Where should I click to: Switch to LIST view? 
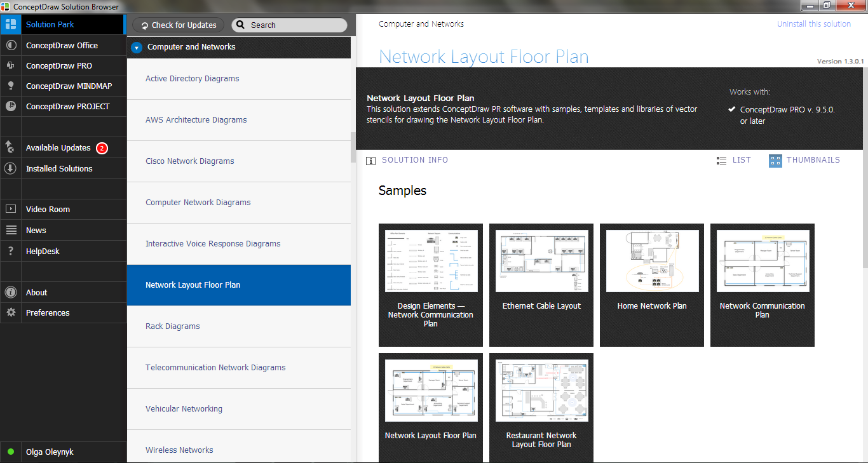[x=742, y=161]
